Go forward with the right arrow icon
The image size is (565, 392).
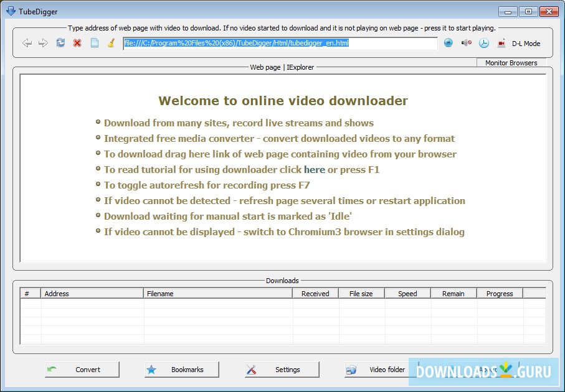[43, 43]
